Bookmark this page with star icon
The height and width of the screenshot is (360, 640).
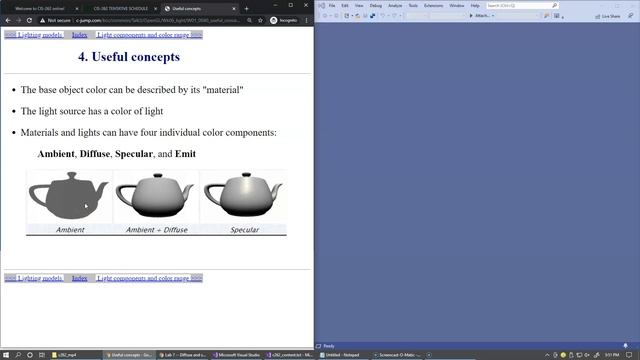pos(260,20)
